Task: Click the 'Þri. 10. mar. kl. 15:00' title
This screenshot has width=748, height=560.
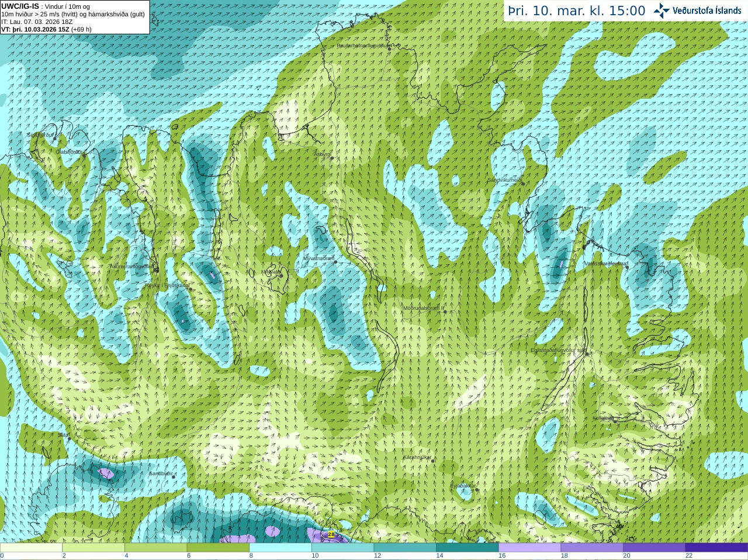Action: click(x=577, y=11)
